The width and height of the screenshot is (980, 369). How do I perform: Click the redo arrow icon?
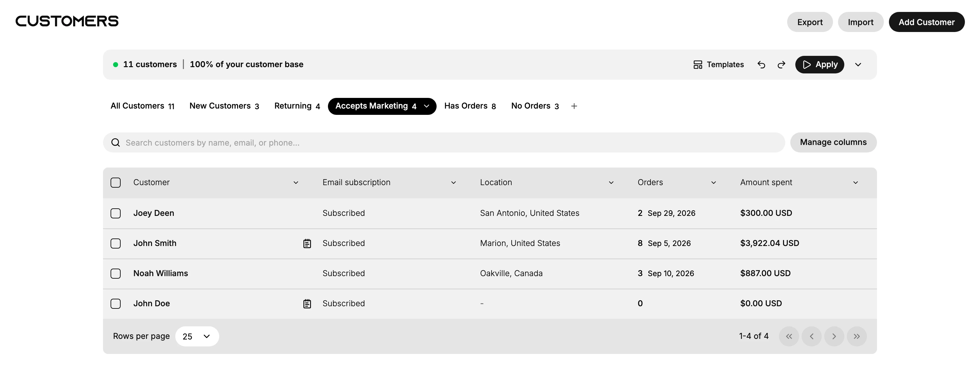point(781,65)
